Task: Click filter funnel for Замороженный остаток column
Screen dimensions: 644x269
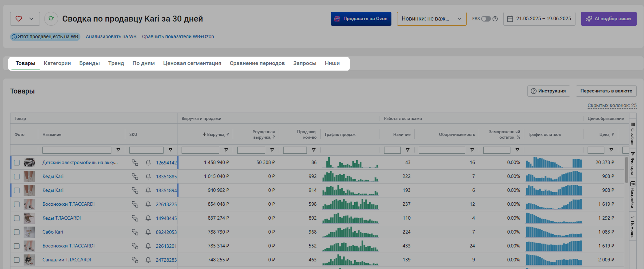Action: pyautogui.click(x=517, y=150)
